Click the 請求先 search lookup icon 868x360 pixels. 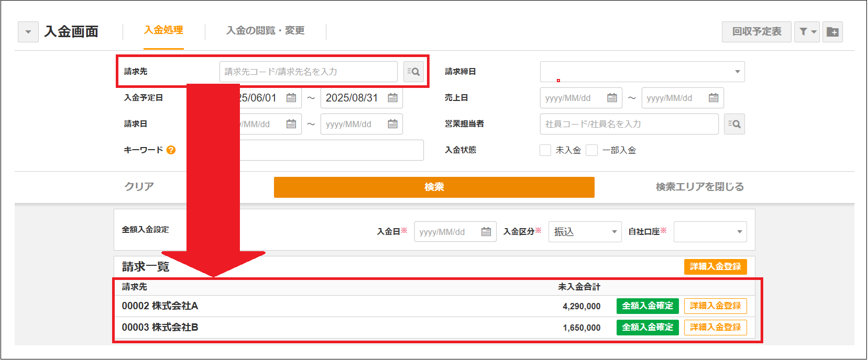click(x=413, y=72)
